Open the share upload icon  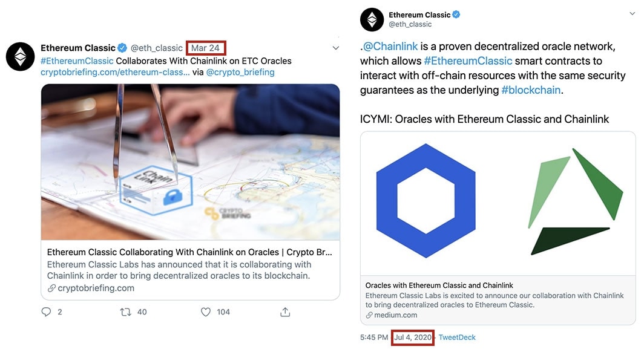point(285,312)
